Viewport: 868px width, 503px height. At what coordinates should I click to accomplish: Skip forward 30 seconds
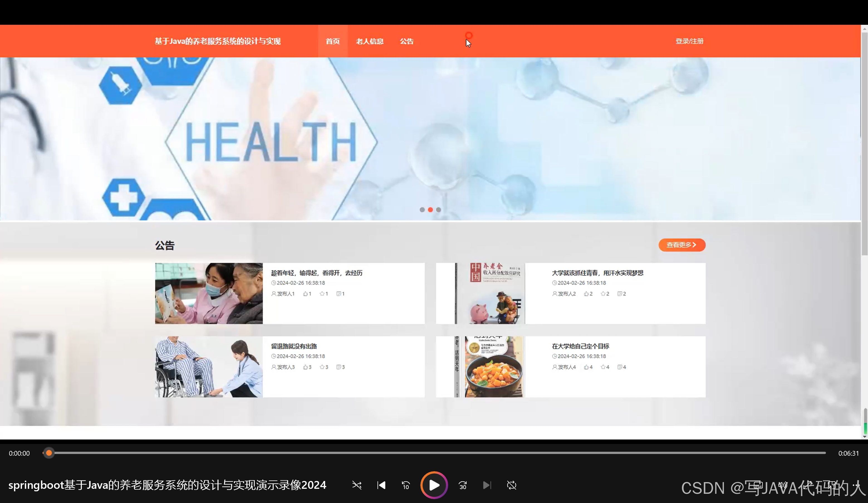coord(463,485)
